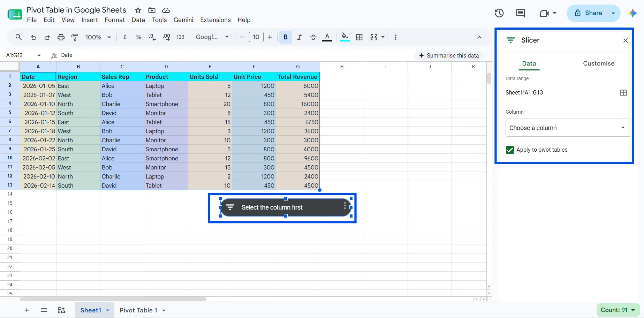Viewport: 644px width, 318px height.
Task: Open the File menu
Action: [x=32, y=20]
